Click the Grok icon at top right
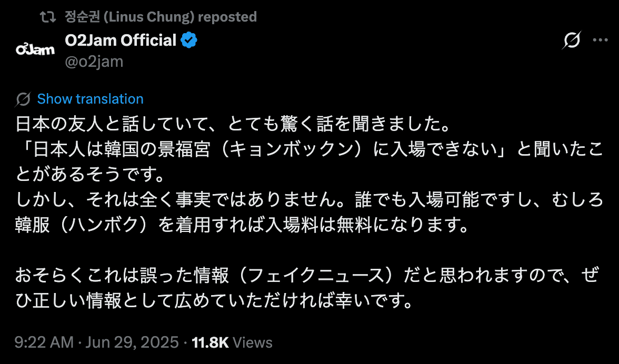The image size is (619, 364). coord(572,41)
